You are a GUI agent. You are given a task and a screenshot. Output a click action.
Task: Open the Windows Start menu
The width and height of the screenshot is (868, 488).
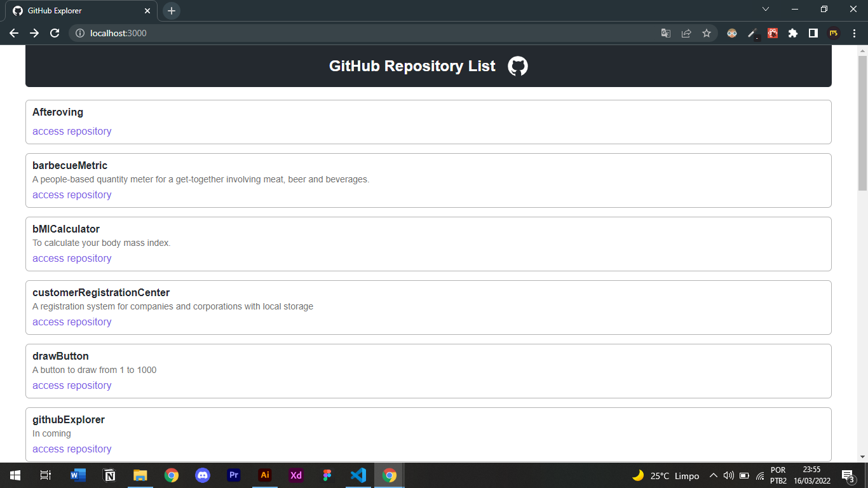click(14, 475)
